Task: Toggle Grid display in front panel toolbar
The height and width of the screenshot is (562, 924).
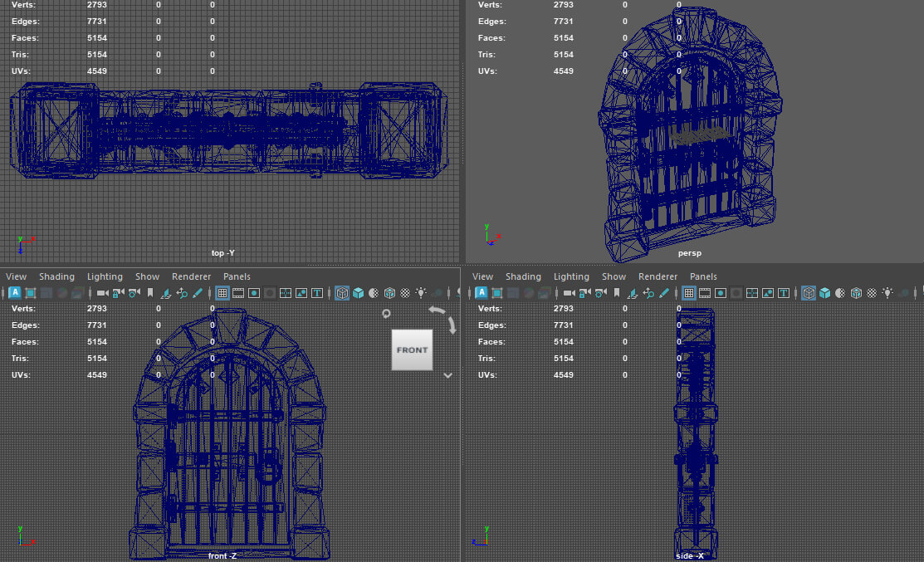Action: point(222,293)
